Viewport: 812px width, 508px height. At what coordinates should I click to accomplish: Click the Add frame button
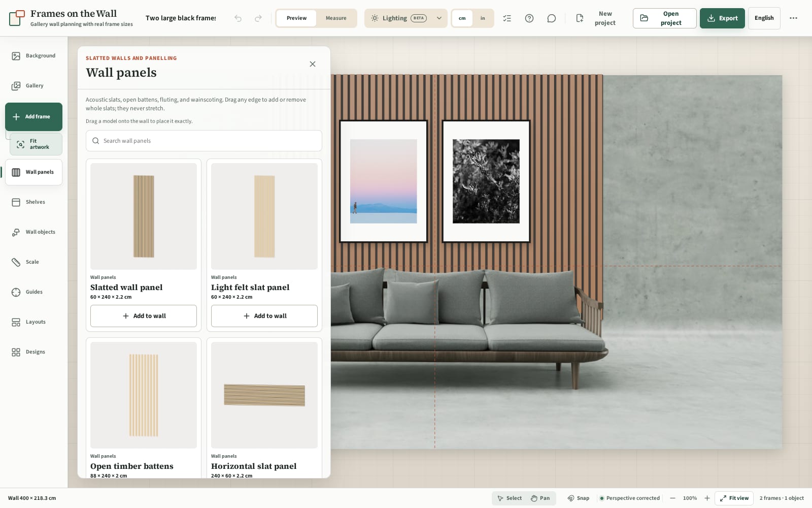(34, 117)
